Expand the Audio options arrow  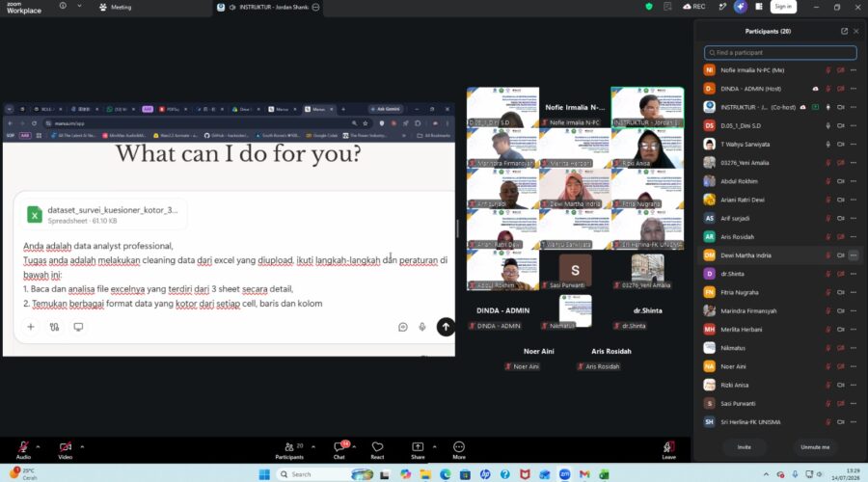39,446
